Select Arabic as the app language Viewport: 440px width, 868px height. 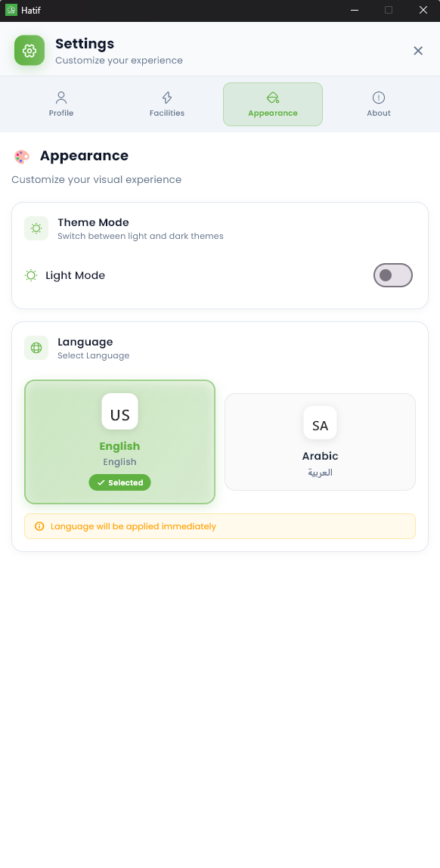320,442
